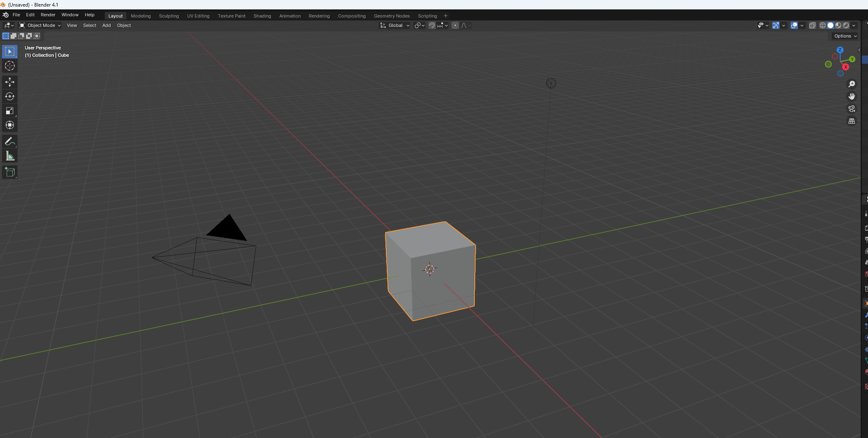Enable proportional editing
868x438 pixels.
coord(455,25)
